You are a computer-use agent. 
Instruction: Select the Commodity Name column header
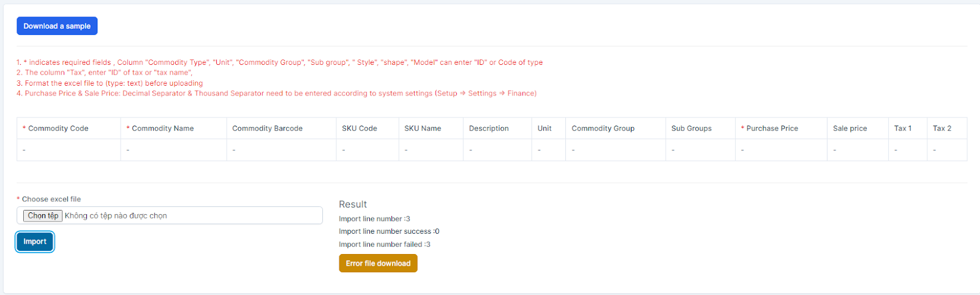162,129
